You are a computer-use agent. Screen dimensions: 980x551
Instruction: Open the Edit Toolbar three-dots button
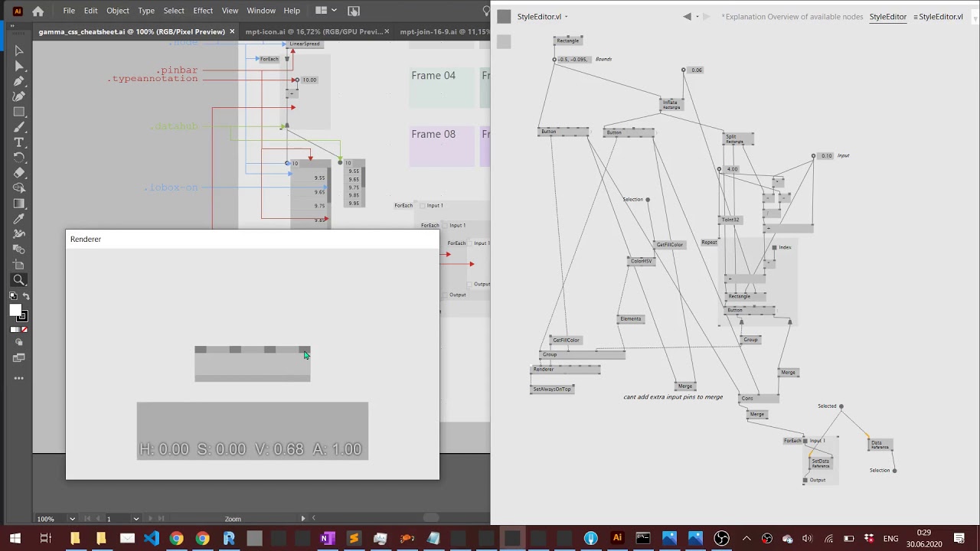[x=19, y=378]
